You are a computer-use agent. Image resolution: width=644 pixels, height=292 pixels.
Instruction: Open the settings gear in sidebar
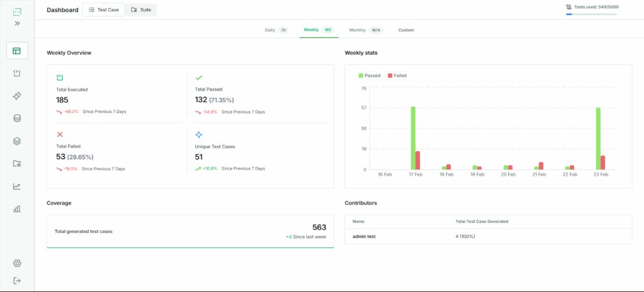coord(17,263)
